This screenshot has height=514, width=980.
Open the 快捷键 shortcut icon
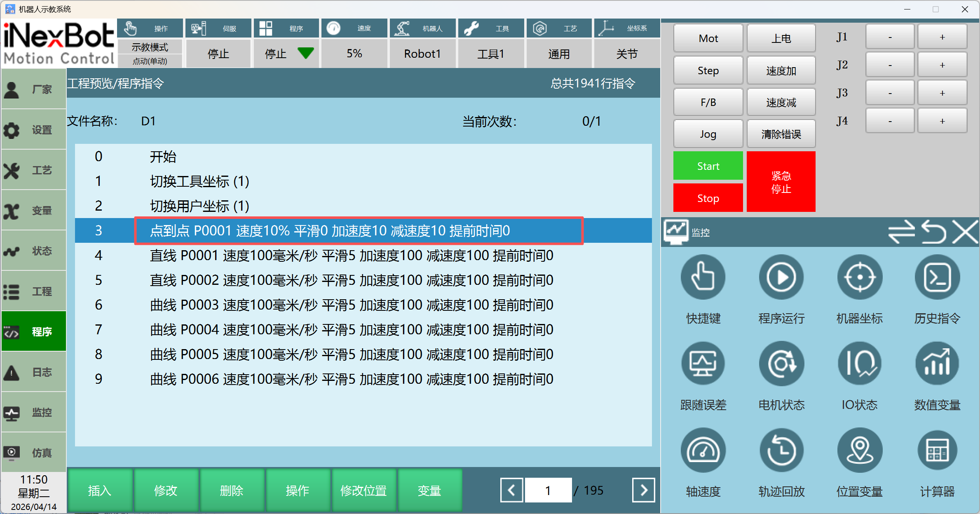[703, 277]
